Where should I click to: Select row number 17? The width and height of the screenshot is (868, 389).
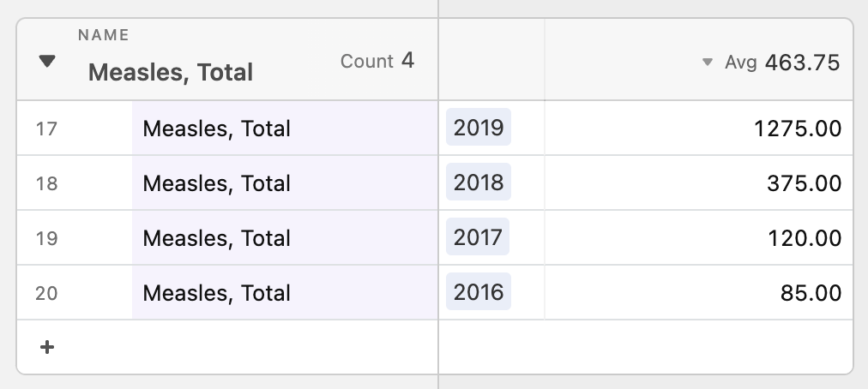point(46,129)
